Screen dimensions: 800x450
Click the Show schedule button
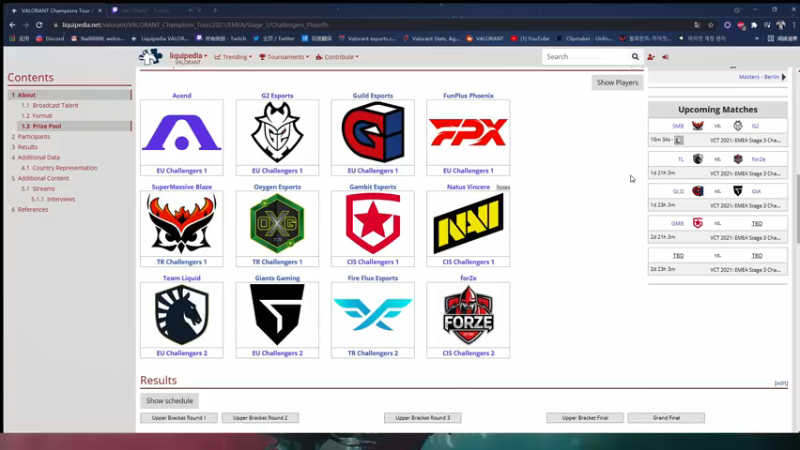tap(169, 401)
